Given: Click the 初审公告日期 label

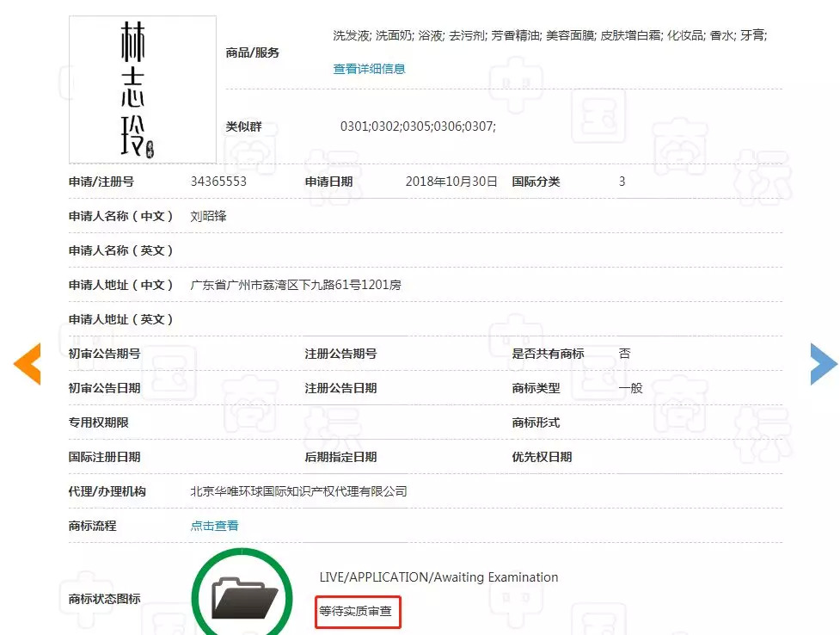Looking at the screenshot, I should [x=105, y=388].
